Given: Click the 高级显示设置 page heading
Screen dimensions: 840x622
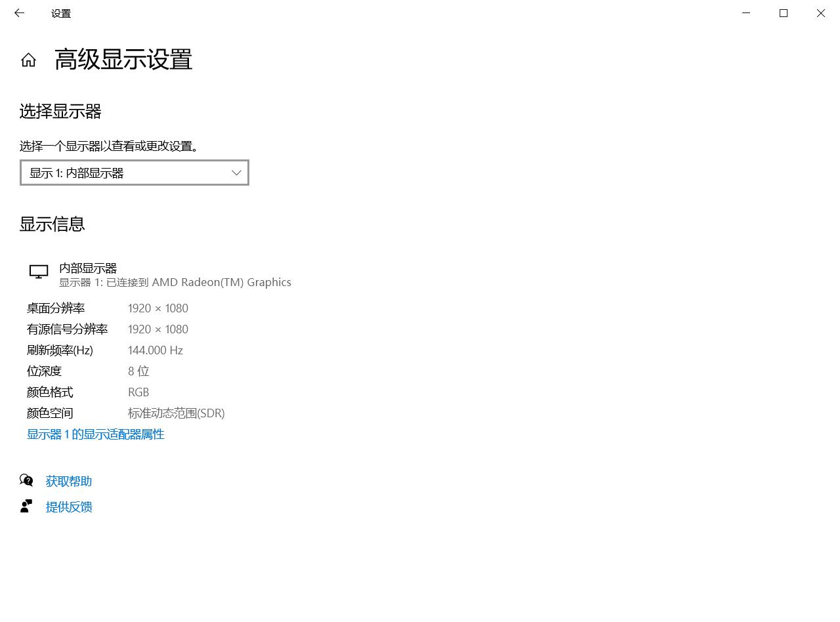Looking at the screenshot, I should click(x=124, y=60).
